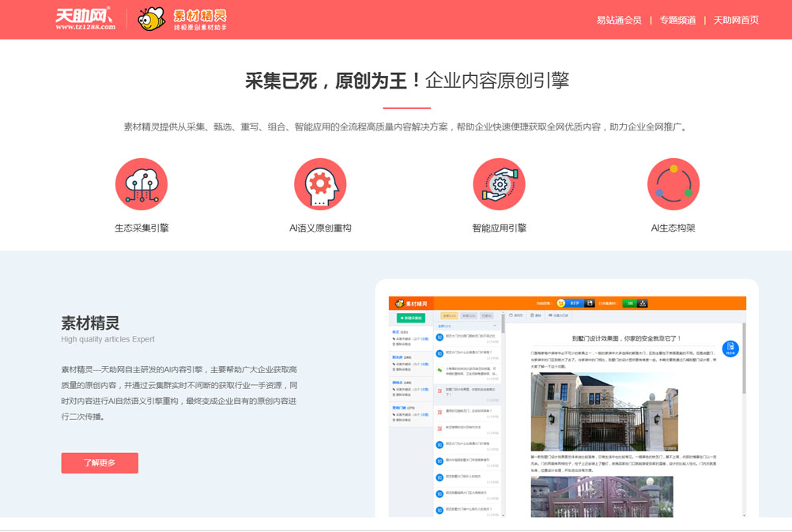792x532 pixels.
Task: Click the ornate bronze gate photo in preview
Action: pyautogui.click(x=602, y=496)
